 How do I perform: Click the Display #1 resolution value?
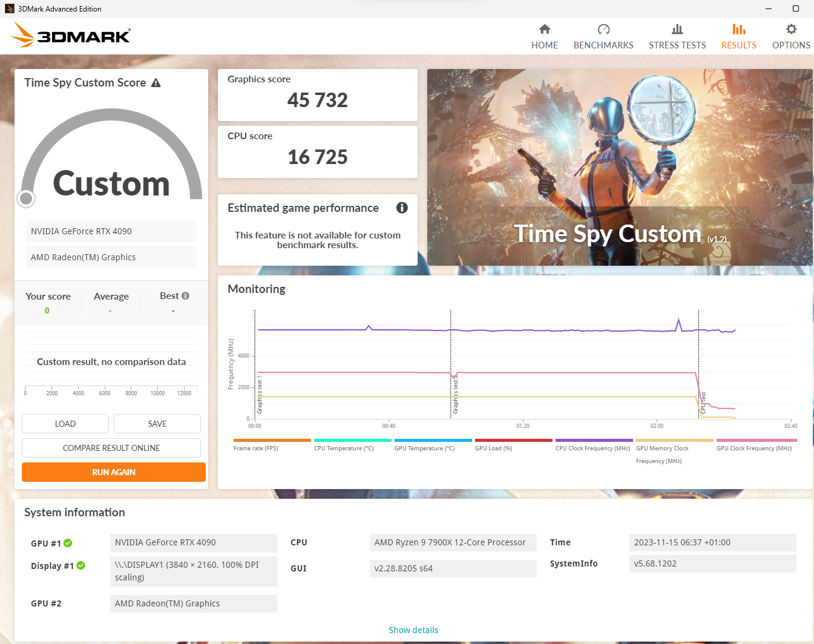(194, 571)
